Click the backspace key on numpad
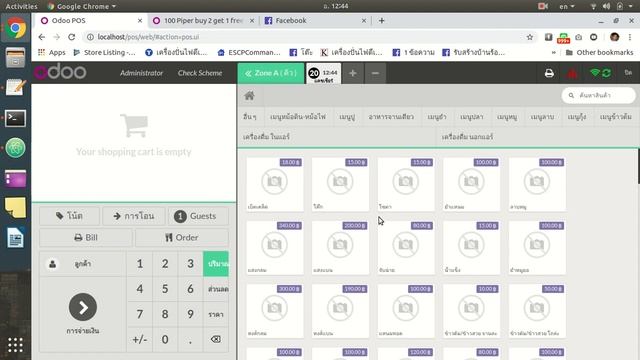This screenshot has width=640, height=360. (216, 339)
